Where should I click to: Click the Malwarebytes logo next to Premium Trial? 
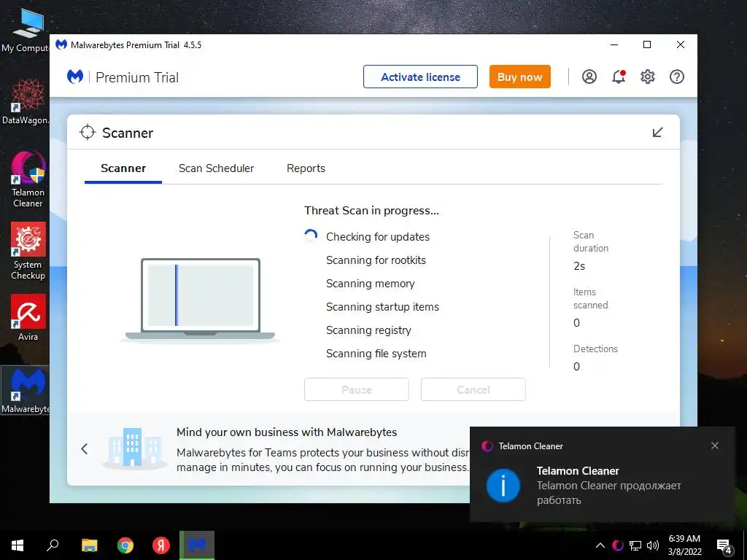click(75, 77)
